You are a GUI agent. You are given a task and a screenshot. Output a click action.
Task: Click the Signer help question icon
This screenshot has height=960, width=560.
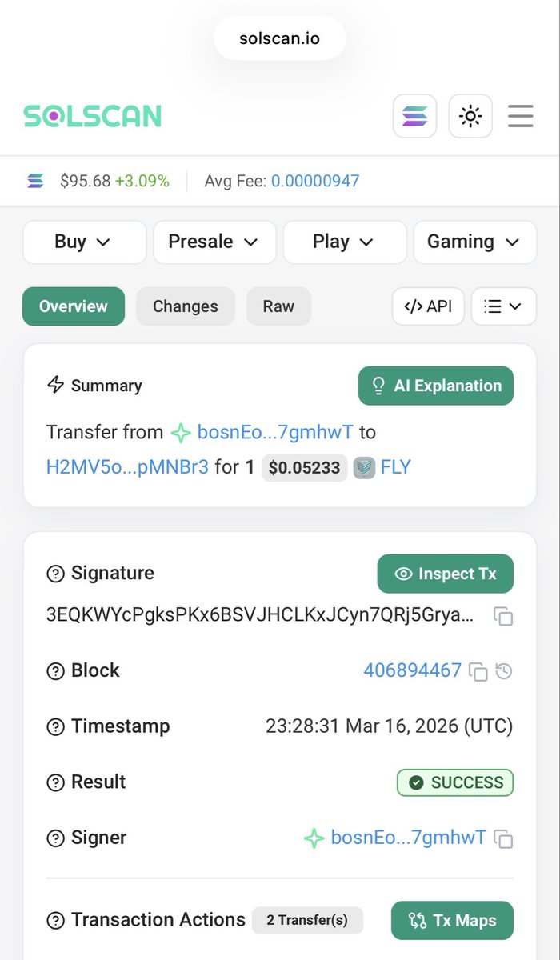pos(55,838)
